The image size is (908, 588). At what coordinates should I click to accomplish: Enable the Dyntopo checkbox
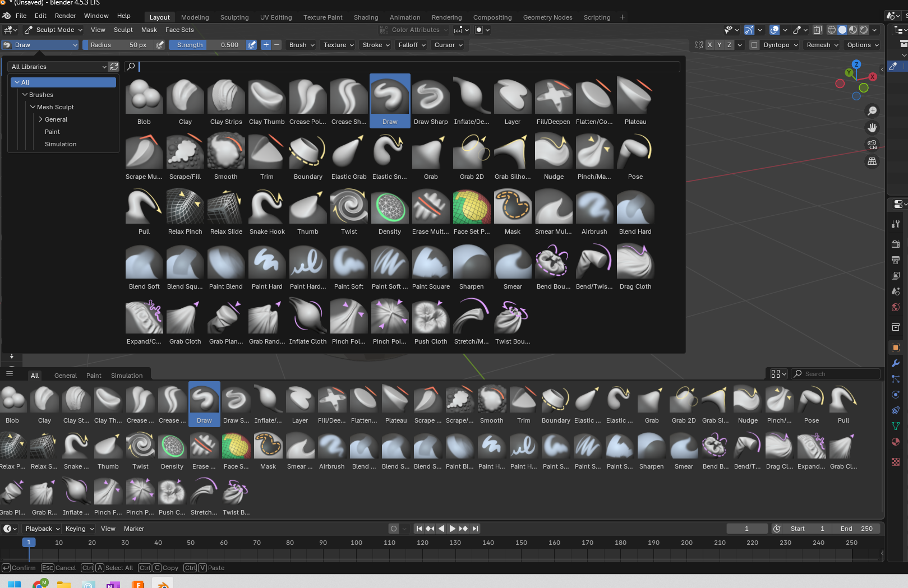(x=754, y=45)
